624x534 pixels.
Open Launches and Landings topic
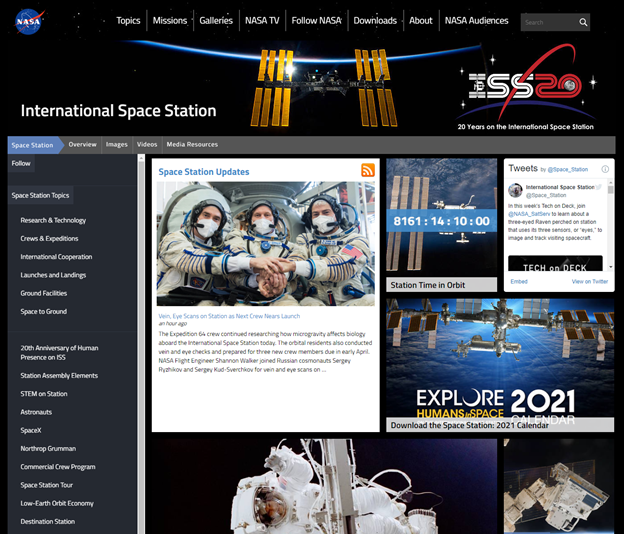tap(53, 275)
